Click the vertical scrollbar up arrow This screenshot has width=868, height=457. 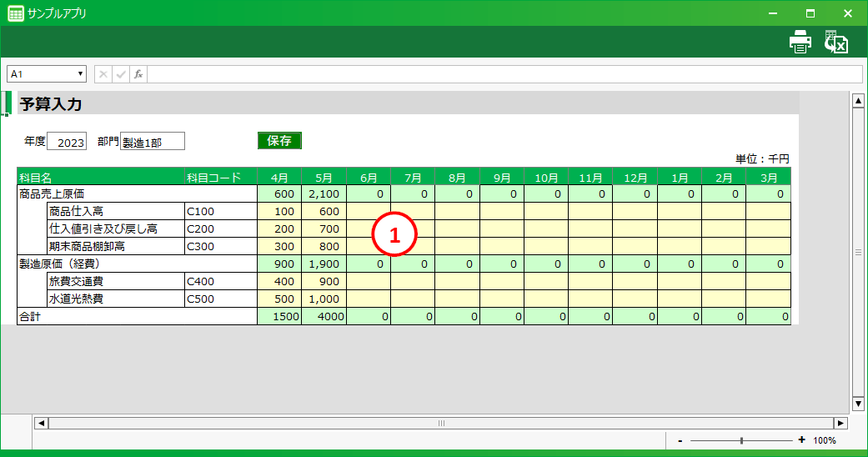[858, 101]
